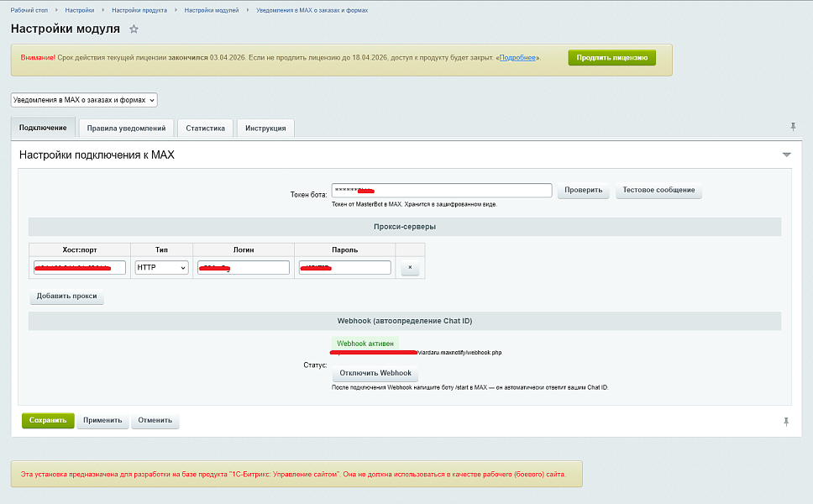The image size is (813, 504).
Task: Follow the Подробнее link in license warning
Action: (x=517, y=58)
